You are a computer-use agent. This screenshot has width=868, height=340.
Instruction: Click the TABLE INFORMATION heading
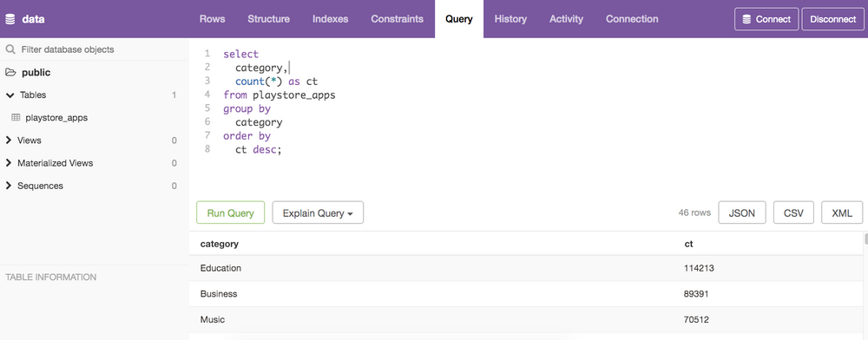[51, 277]
